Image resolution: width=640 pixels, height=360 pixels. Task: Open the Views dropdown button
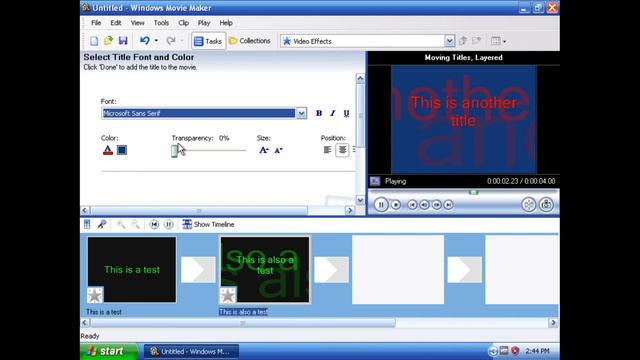[498, 41]
